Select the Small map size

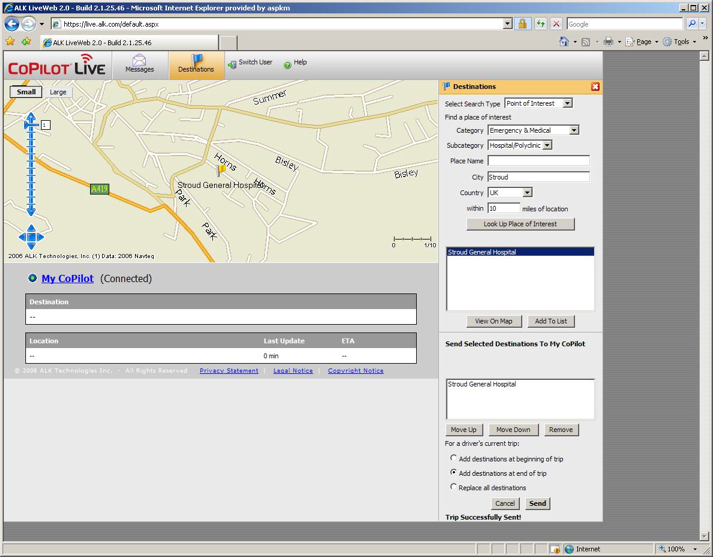click(26, 92)
